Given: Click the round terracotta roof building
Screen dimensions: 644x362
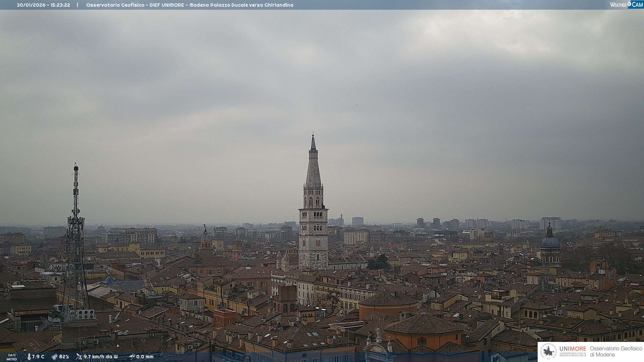Looking at the screenshot, I should tap(388, 299).
